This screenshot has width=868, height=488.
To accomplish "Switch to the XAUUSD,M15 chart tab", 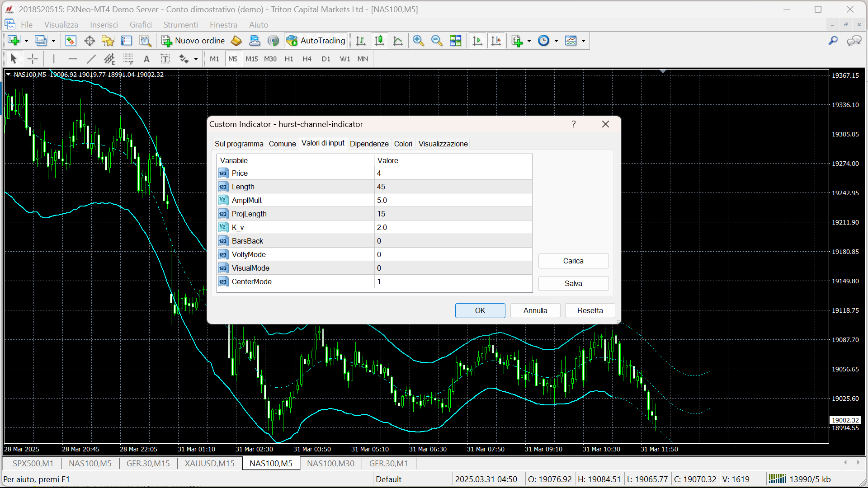I will 209,463.
